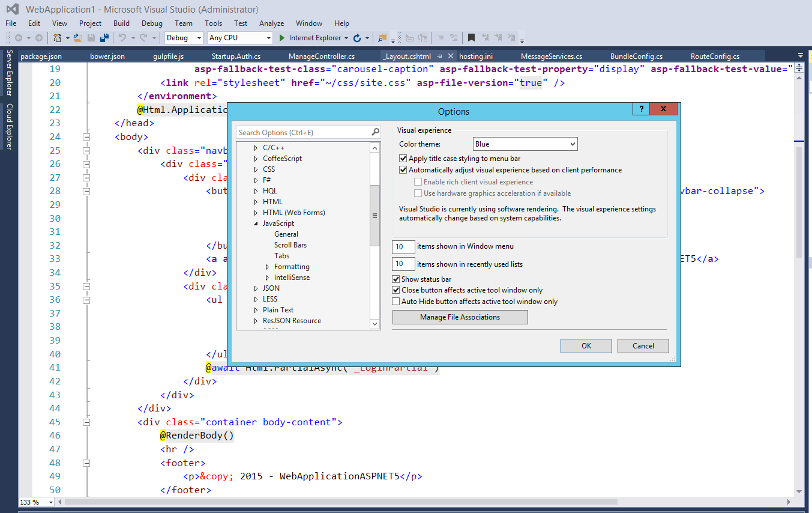Toggle Use hardware graphics acceleration checkbox

click(418, 193)
